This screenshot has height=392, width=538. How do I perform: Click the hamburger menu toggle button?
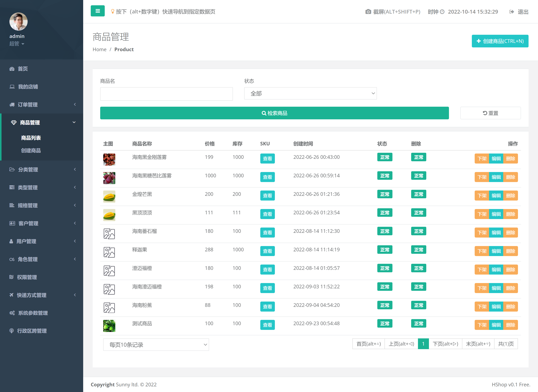(x=98, y=11)
